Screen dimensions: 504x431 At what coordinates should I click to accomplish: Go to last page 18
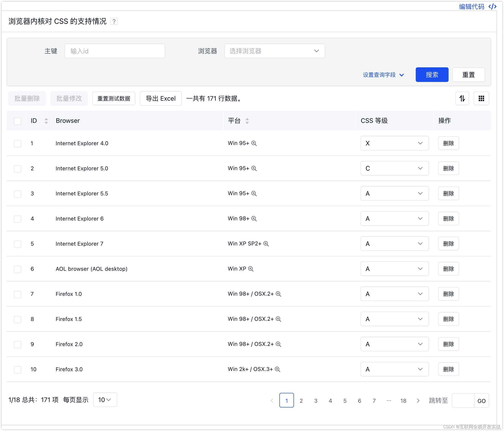pos(403,401)
